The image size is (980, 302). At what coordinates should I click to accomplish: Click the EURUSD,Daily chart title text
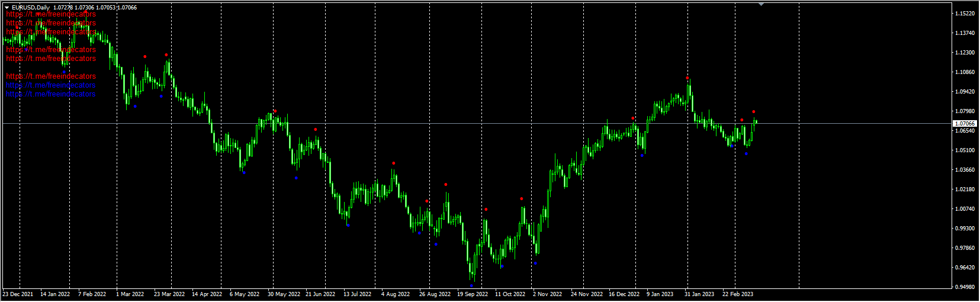pyautogui.click(x=31, y=8)
